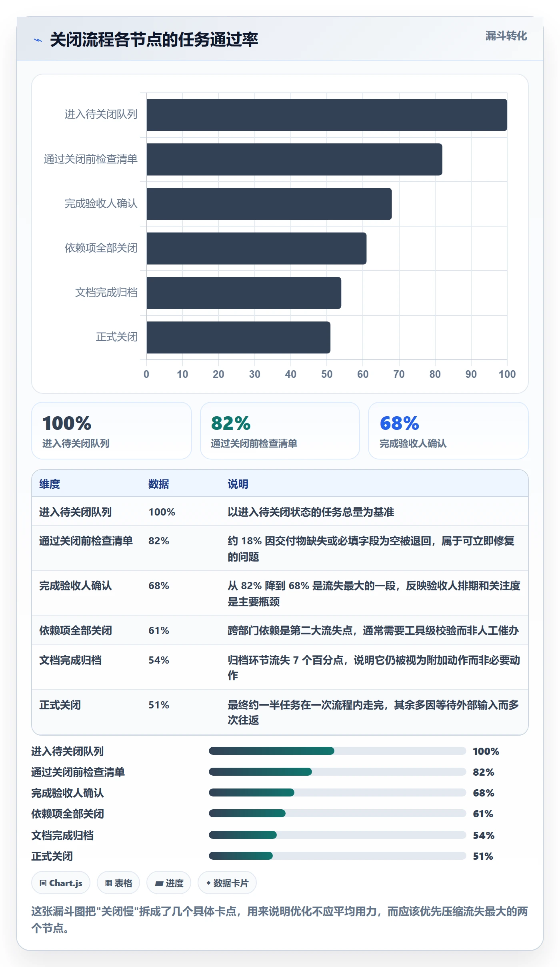Open the 68% 完成验收人确认 stat card
The image size is (560, 967).
[x=448, y=431]
